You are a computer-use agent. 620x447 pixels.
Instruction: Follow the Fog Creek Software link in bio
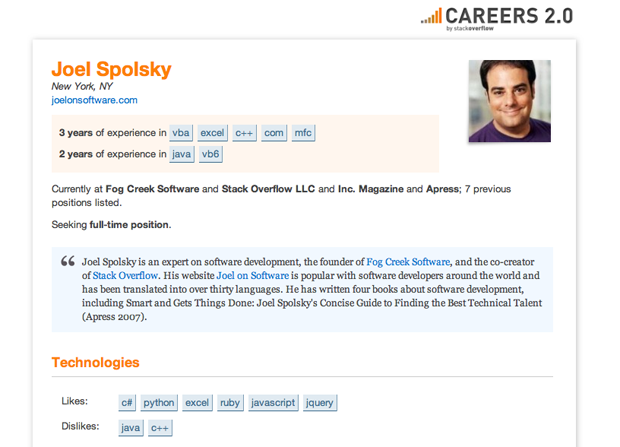coord(408,260)
